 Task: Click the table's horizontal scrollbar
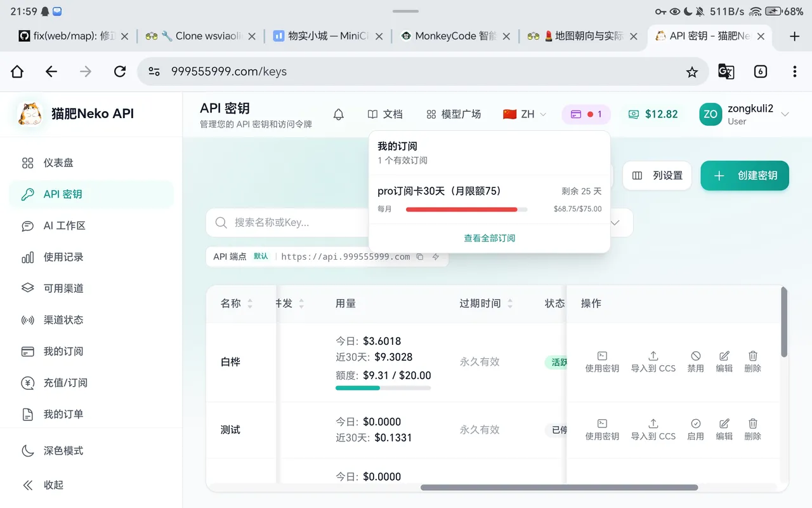tap(560, 488)
